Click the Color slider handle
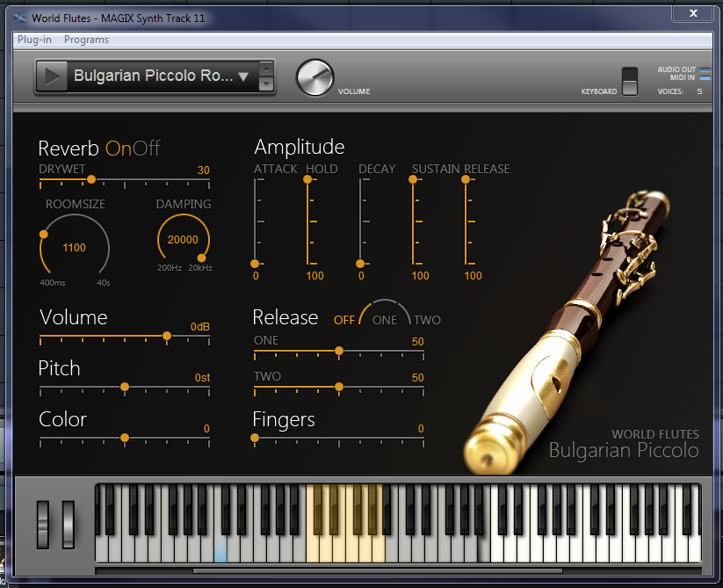This screenshot has height=588, width=723. (125, 438)
